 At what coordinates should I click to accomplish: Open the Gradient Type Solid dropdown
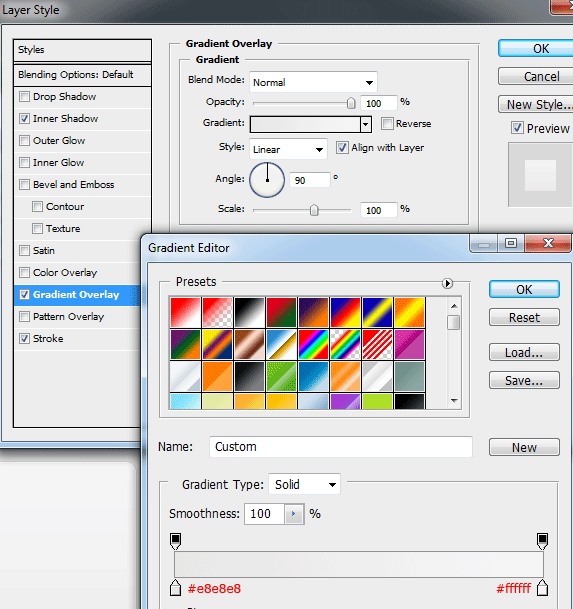tap(304, 484)
